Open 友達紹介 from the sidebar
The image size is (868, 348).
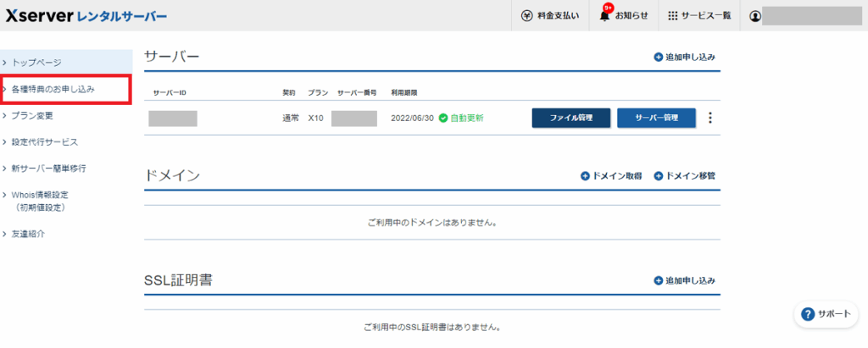point(28,234)
